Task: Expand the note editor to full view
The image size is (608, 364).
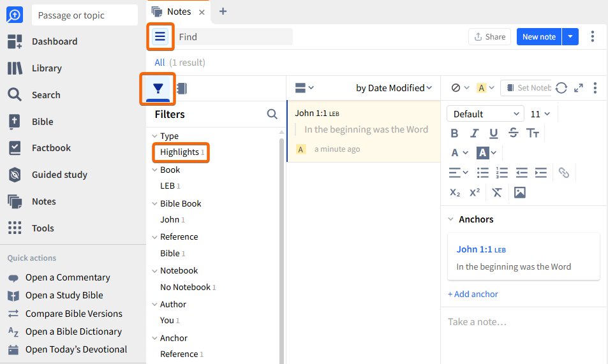Action: pos(579,88)
